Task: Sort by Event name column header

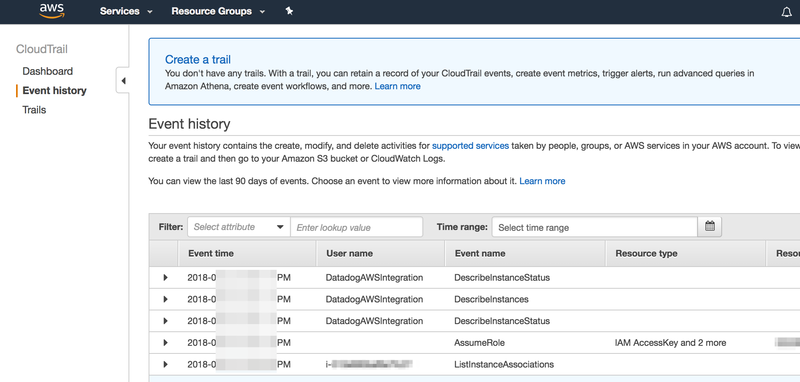Action: point(526,253)
